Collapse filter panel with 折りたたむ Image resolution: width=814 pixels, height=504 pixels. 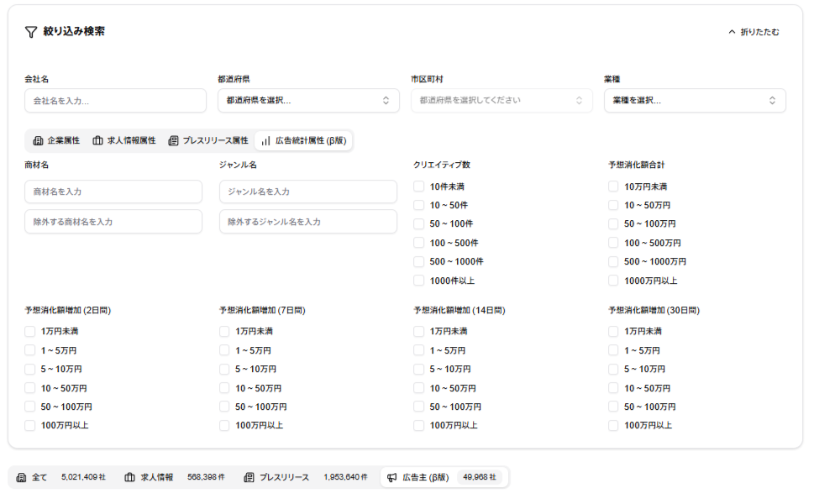[x=754, y=32]
